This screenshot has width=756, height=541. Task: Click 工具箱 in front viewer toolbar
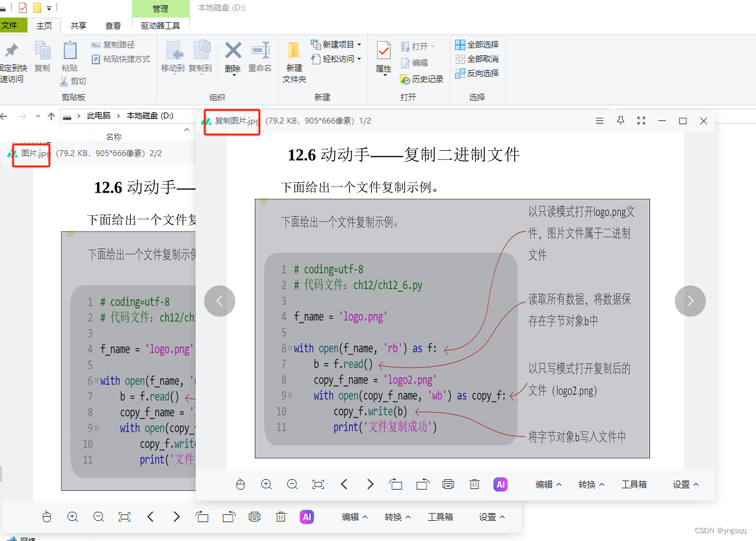634,484
